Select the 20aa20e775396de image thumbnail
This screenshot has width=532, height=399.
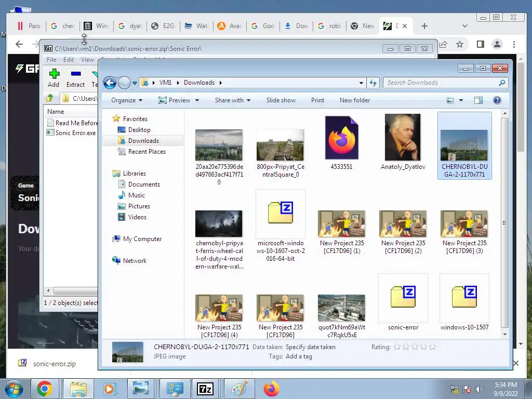pyautogui.click(x=219, y=145)
